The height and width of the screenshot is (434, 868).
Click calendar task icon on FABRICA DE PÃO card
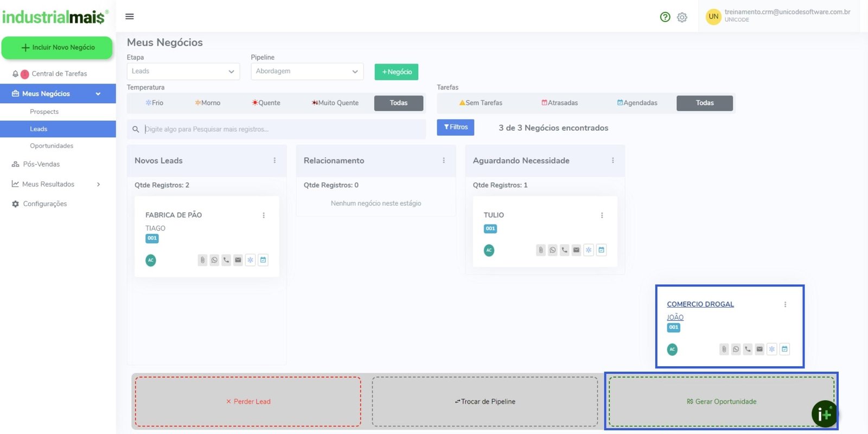pos(263,260)
